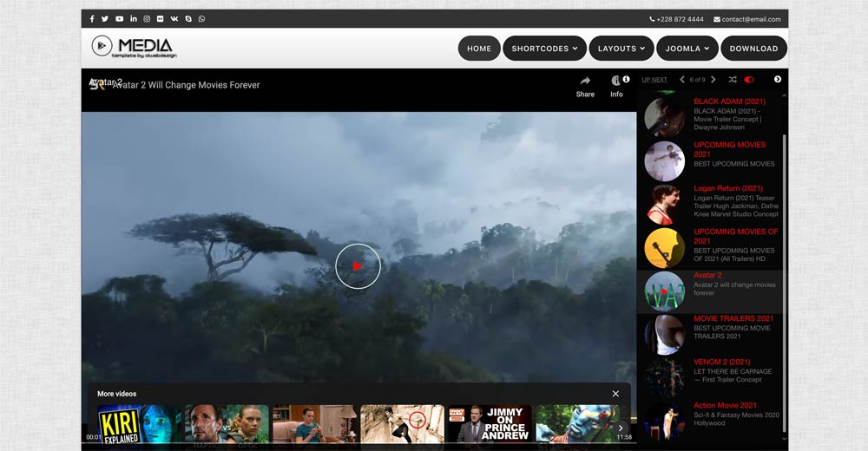868x451 pixels.
Task: Open the man on couch suggested video
Action: 314,423
